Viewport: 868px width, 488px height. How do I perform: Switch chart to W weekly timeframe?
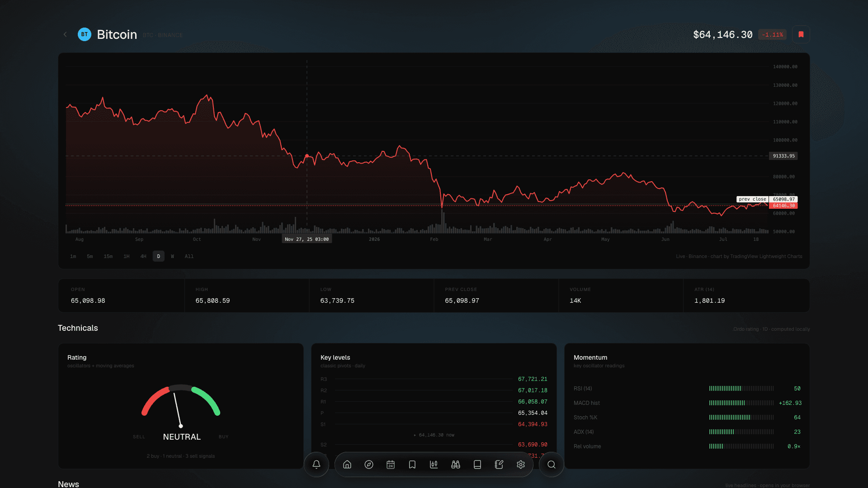pyautogui.click(x=172, y=256)
